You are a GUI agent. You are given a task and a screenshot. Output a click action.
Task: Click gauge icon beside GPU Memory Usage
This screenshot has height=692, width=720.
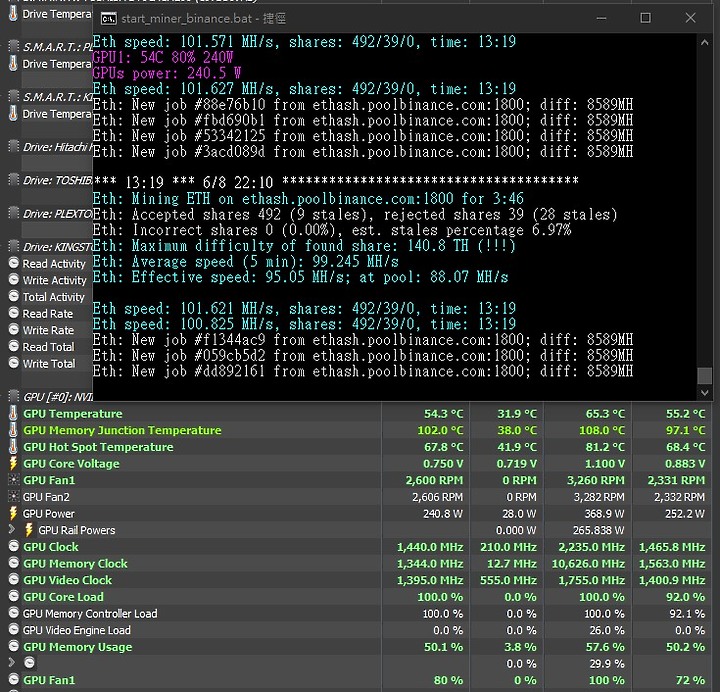(14, 647)
